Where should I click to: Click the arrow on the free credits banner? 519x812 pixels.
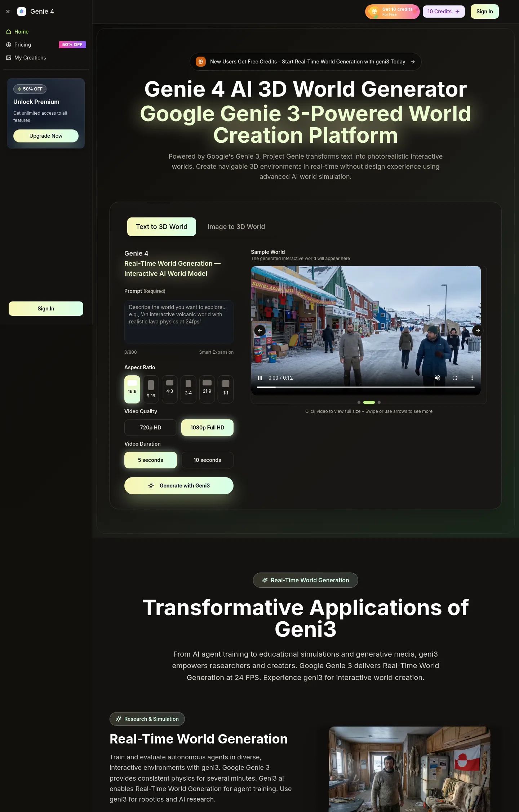coord(413,62)
